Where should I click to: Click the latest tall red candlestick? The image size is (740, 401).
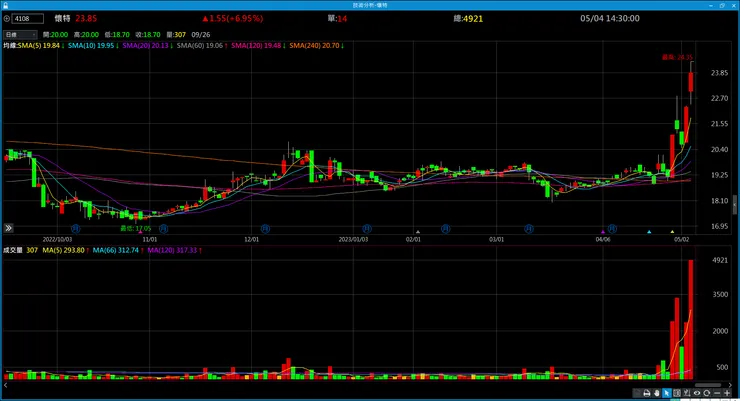tap(691, 82)
